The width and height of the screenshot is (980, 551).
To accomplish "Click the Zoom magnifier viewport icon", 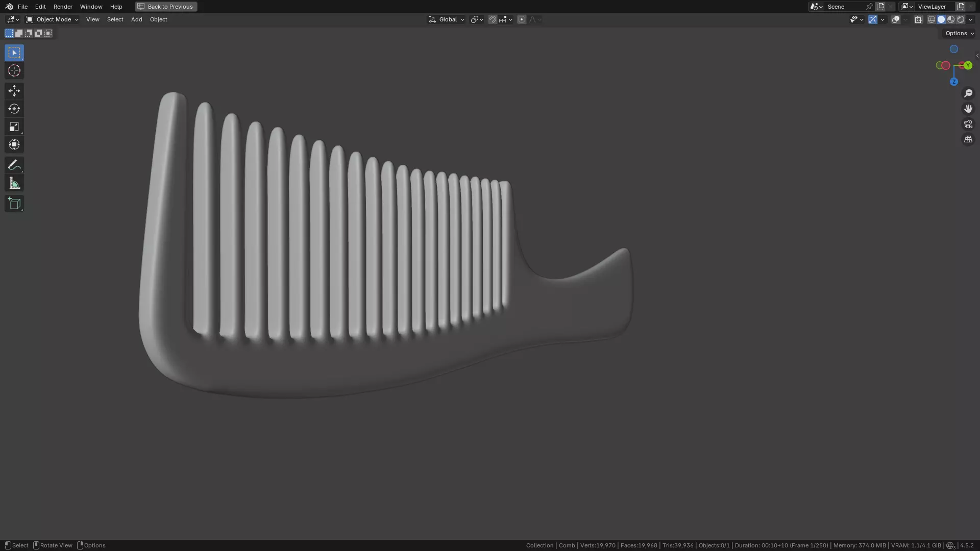I will pyautogui.click(x=968, y=93).
